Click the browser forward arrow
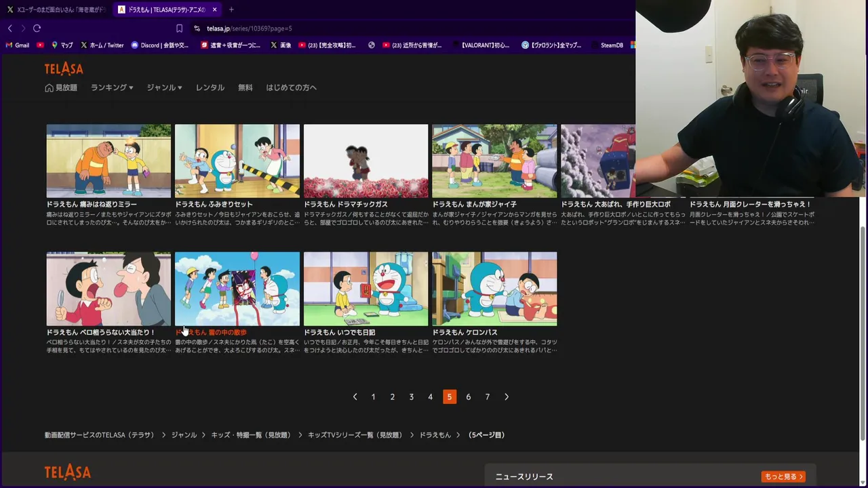 (x=23, y=28)
